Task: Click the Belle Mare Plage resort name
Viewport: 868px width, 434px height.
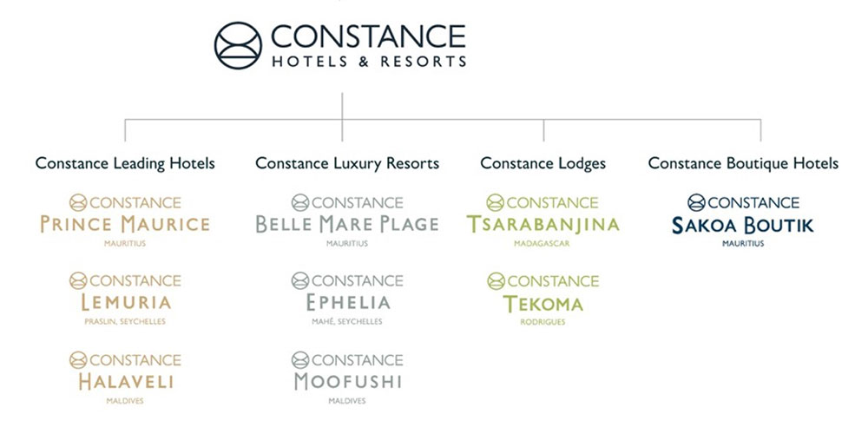Action: click(x=347, y=224)
